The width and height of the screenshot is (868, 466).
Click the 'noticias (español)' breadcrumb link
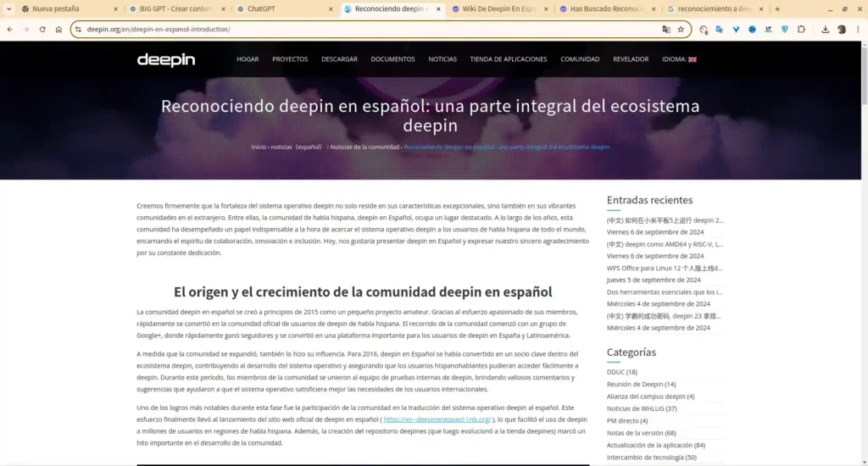tap(296, 147)
